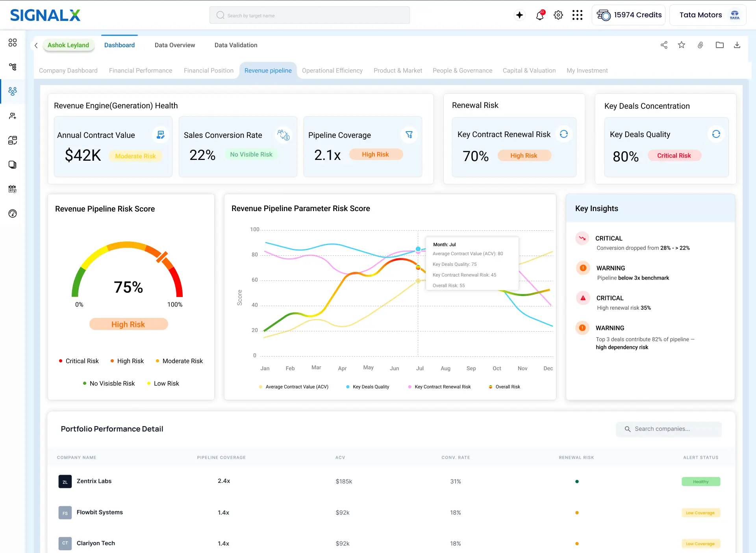Click the AI sparkle icon in header
Screen dimensions: 756x553
[x=520, y=15]
